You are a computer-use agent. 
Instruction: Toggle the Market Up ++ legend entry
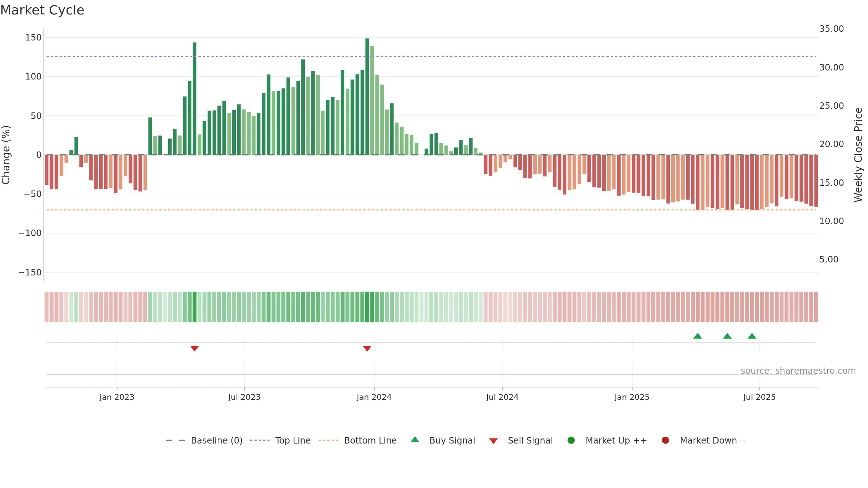pos(607,440)
